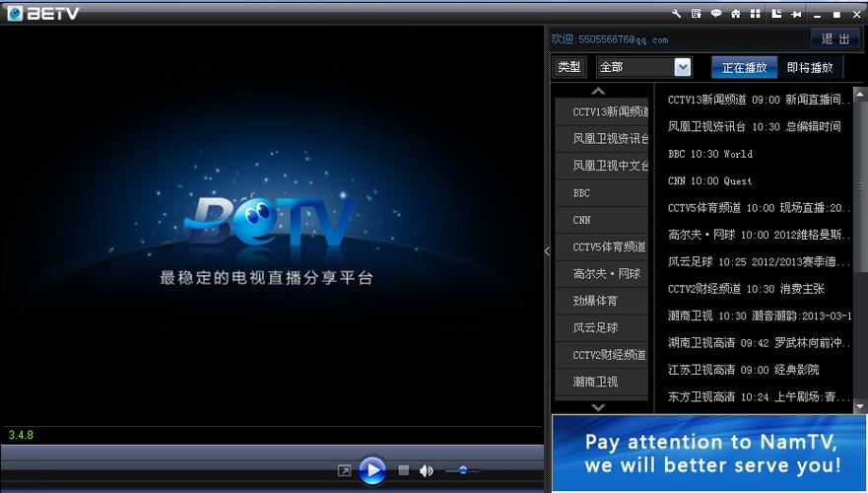Select CCTV5体育频道 channel button
This screenshot has width=868, height=493.
point(602,246)
